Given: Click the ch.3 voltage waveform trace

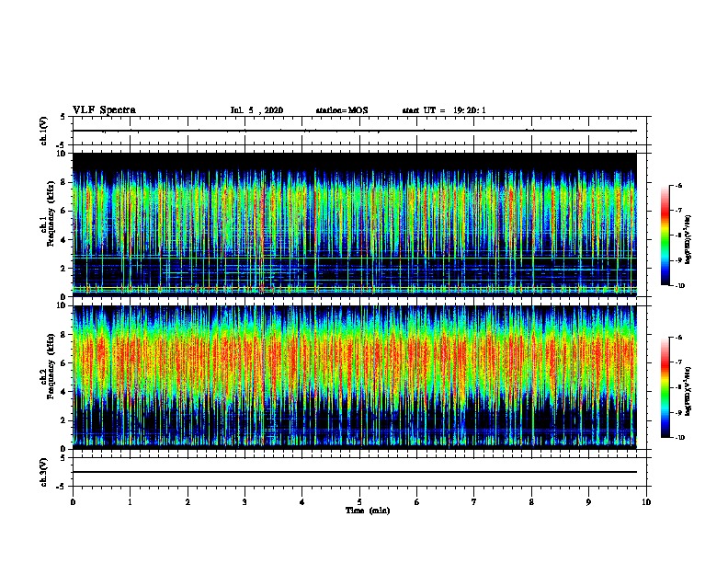Looking at the screenshot, I should pyautogui.click(x=355, y=472).
